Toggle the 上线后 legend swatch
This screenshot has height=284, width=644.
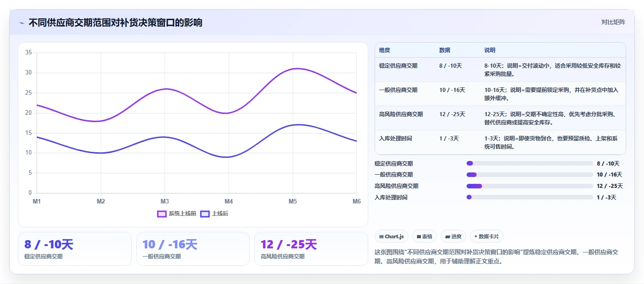pos(204,214)
